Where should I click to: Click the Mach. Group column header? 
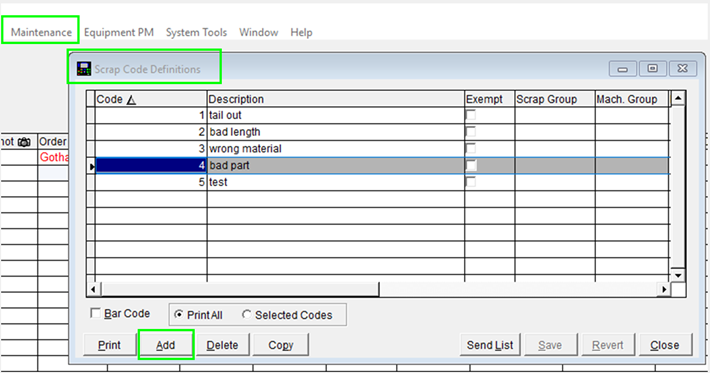tap(632, 99)
